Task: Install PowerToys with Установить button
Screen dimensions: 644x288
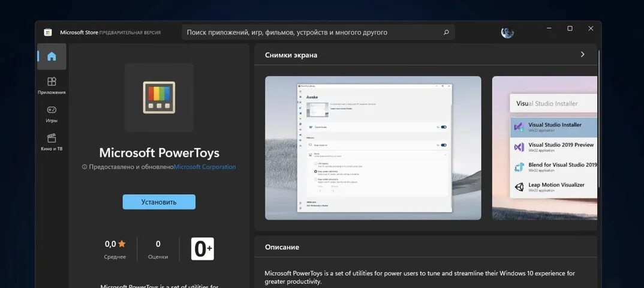Action: pyautogui.click(x=159, y=202)
